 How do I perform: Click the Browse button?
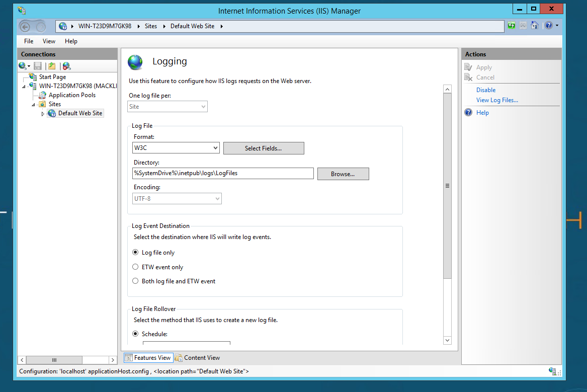[x=343, y=174]
